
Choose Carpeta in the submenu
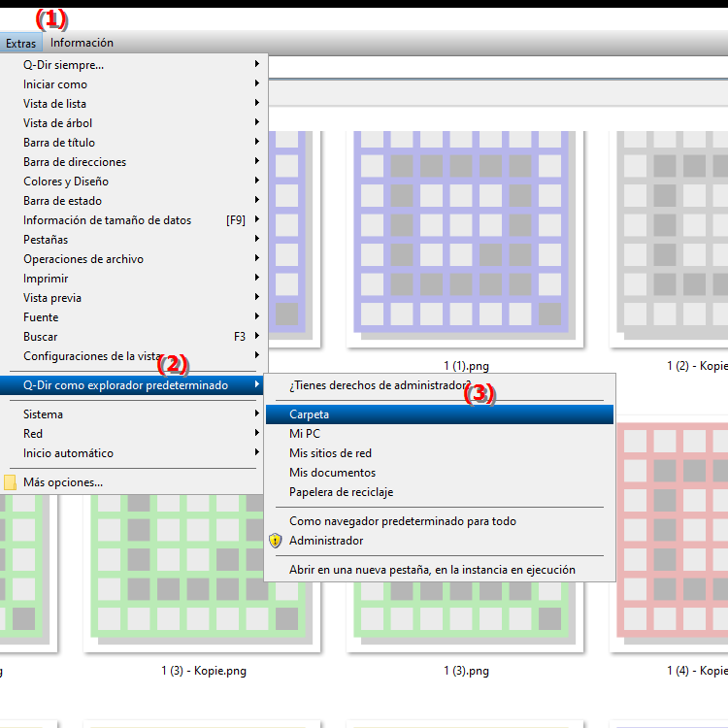pos(440,414)
